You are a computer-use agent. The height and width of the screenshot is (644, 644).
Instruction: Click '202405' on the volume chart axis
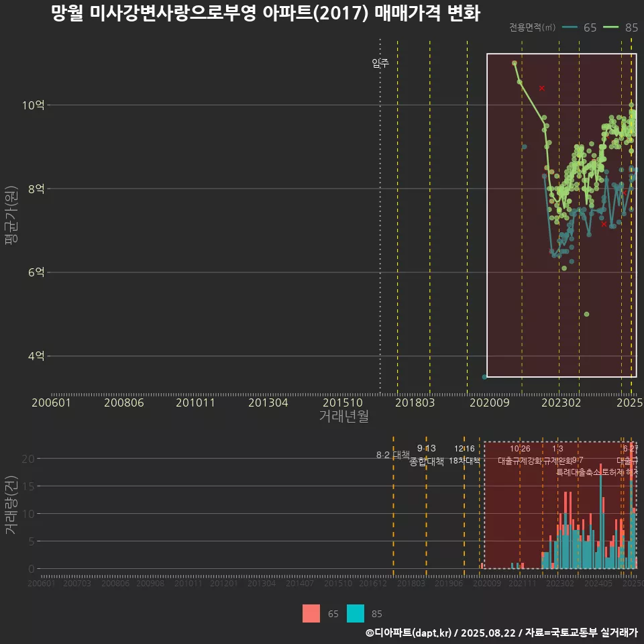[x=598, y=583]
